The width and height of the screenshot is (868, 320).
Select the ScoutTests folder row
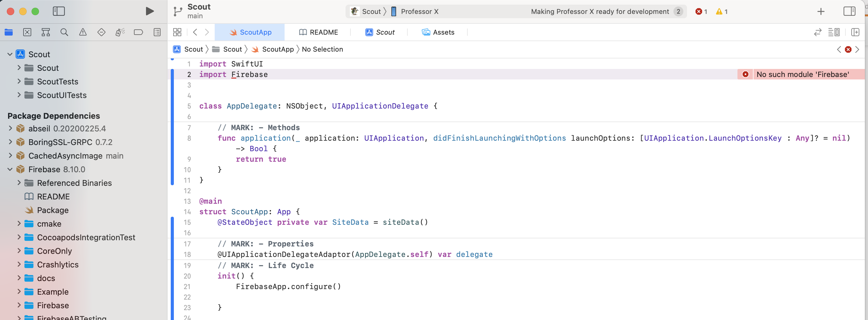84,82
